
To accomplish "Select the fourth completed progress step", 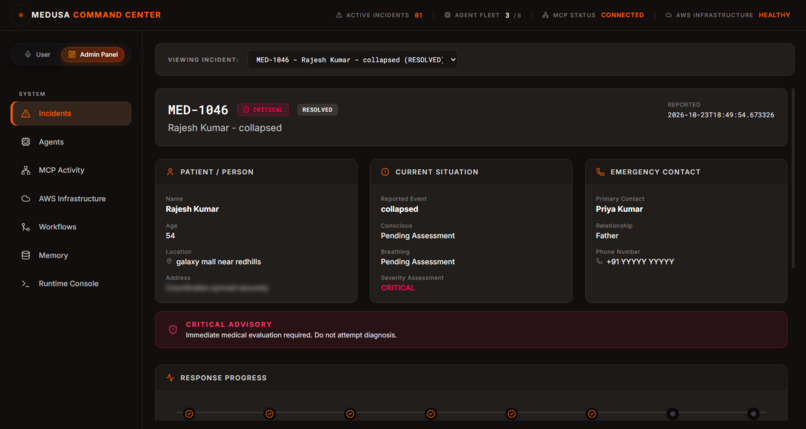I will [431, 414].
